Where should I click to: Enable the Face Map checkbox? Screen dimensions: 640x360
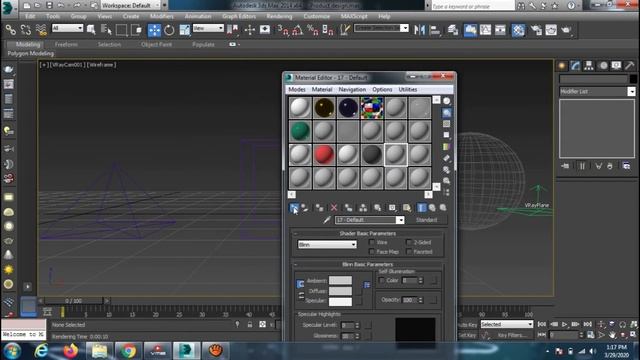click(371, 252)
